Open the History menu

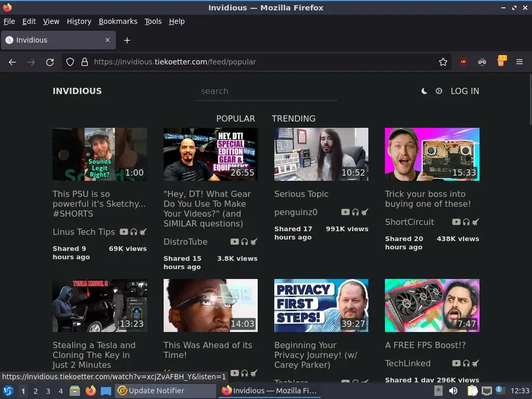pyautogui.click(x=79, y=21)
